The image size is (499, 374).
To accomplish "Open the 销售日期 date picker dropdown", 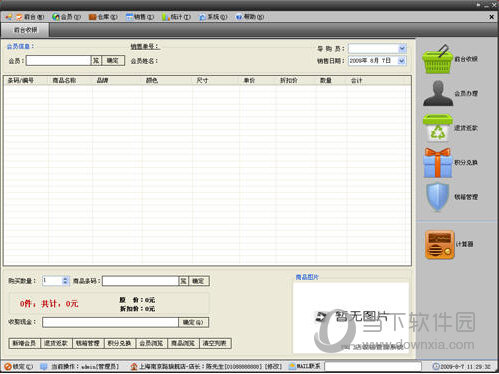I will tap(402, 61).
